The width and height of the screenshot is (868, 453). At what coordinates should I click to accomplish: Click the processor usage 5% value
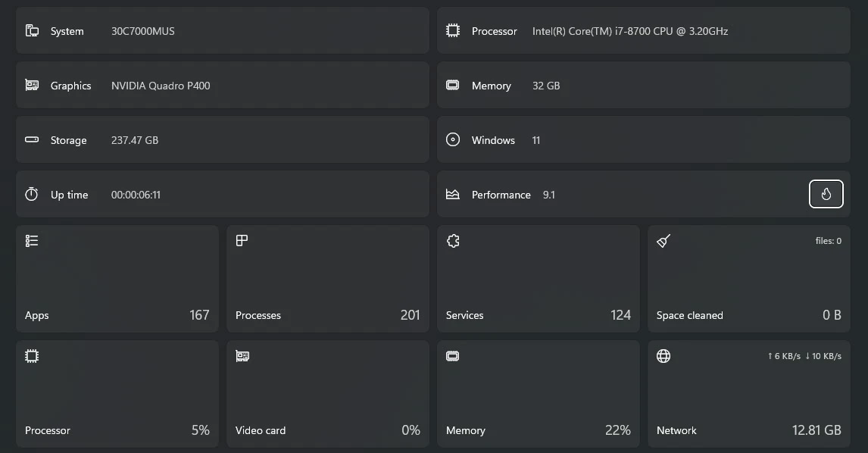tap(201, 430)
